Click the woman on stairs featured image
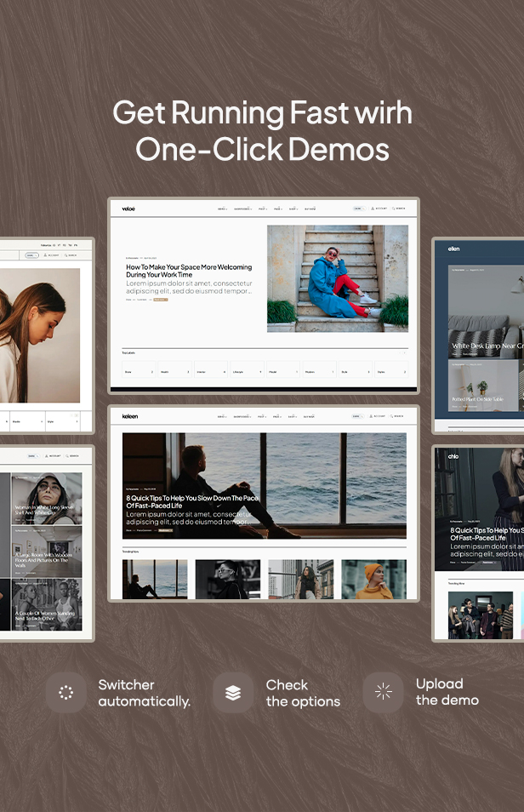524x812 pixels. (337, 278)
